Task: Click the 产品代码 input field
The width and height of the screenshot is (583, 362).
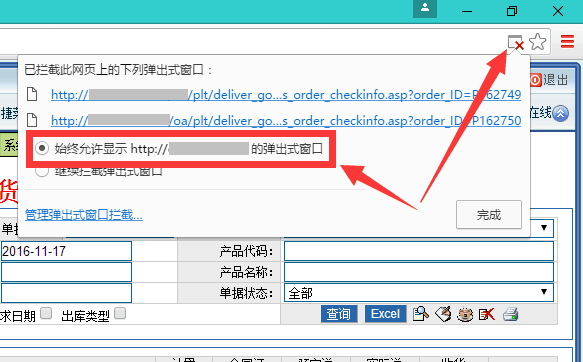Action: tap(419, 251)
